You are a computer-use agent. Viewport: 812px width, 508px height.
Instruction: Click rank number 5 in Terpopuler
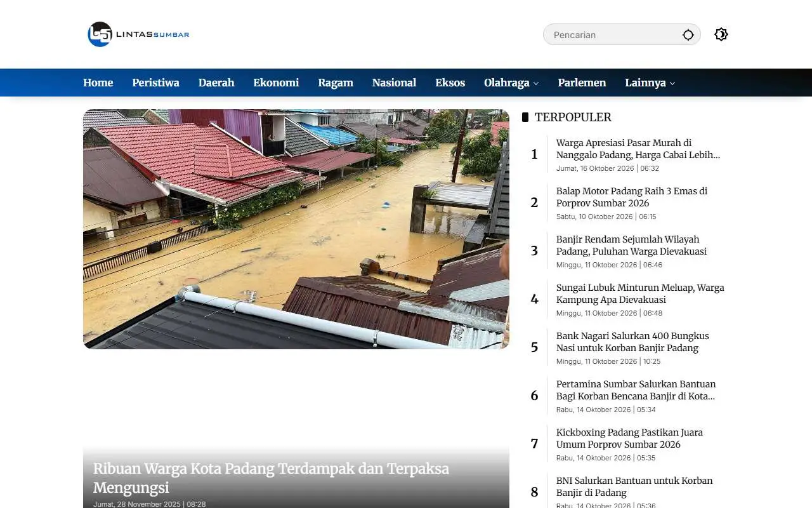click(534, 347)
